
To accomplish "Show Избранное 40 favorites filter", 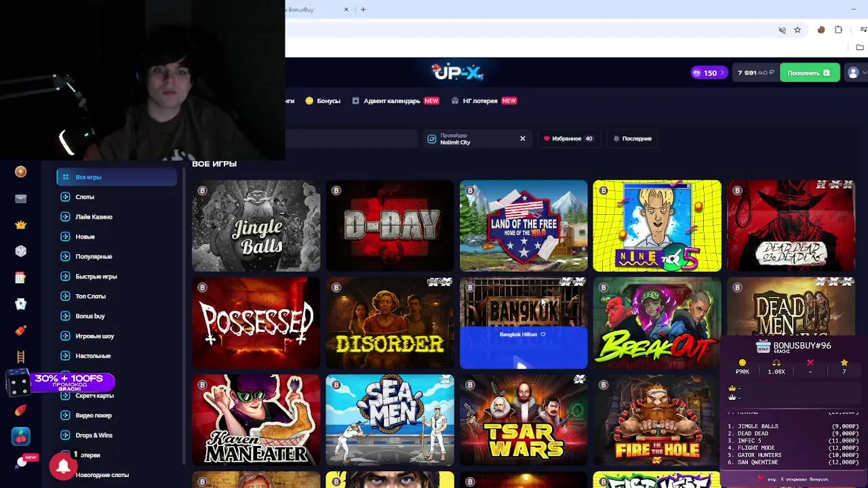I will pos(568,138).
